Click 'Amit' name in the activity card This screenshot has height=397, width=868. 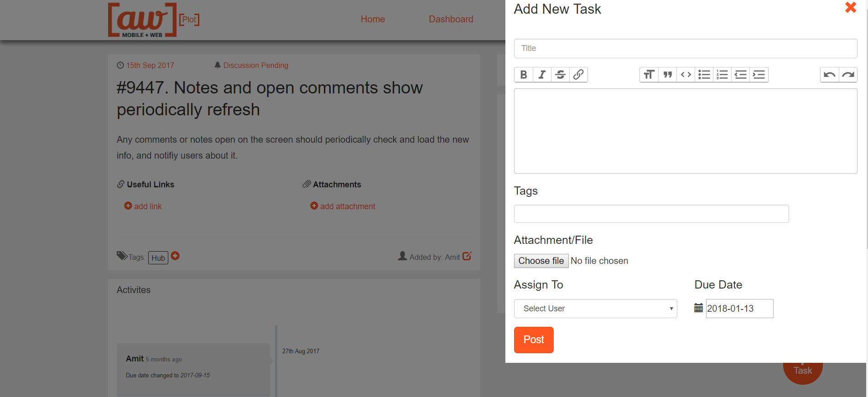tap(135, 359)
